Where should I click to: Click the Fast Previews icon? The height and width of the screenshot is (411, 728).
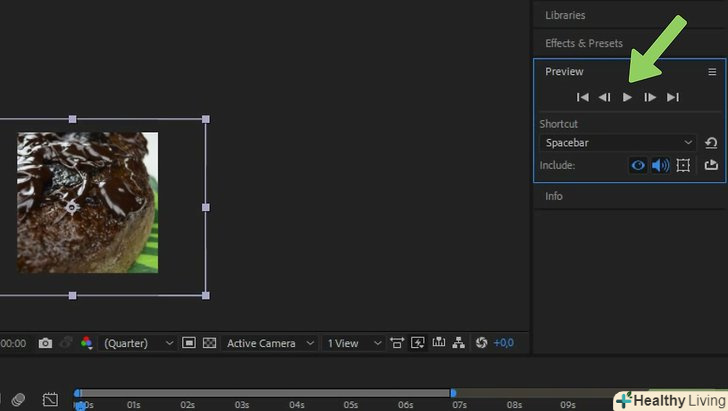pos(417,343)
